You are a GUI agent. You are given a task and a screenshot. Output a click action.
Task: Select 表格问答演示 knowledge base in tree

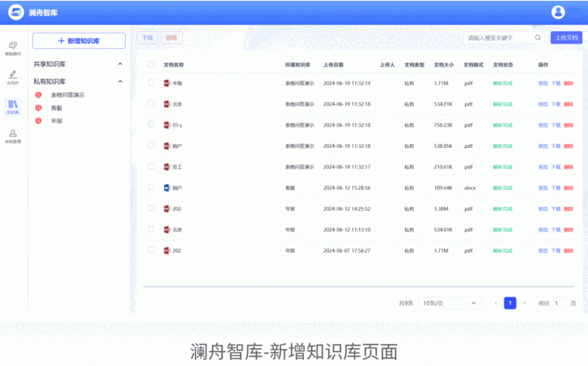(x=67, y=95)
